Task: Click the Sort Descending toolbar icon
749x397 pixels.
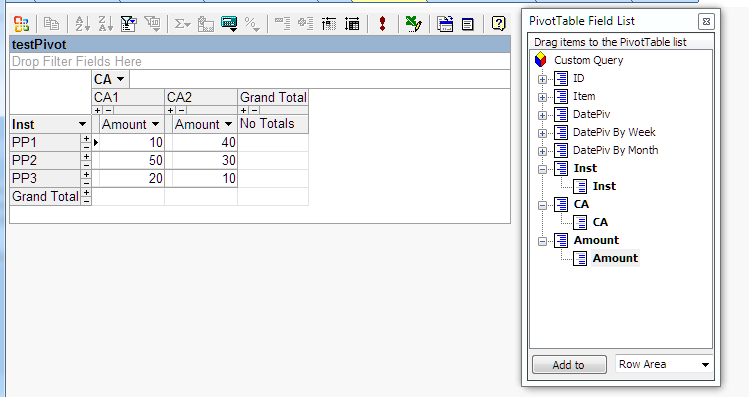Action: pyautogui.click(x=105, y=23)
